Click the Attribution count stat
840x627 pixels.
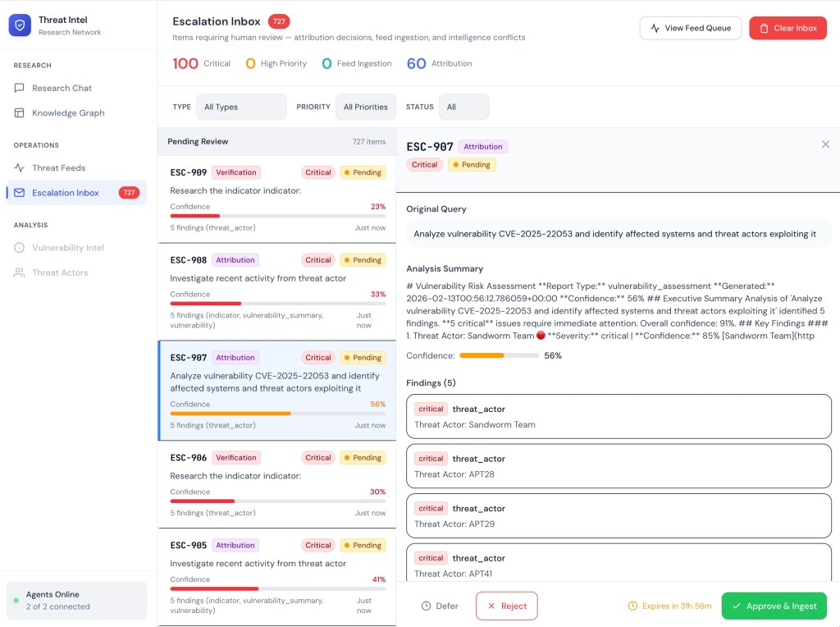440,64
